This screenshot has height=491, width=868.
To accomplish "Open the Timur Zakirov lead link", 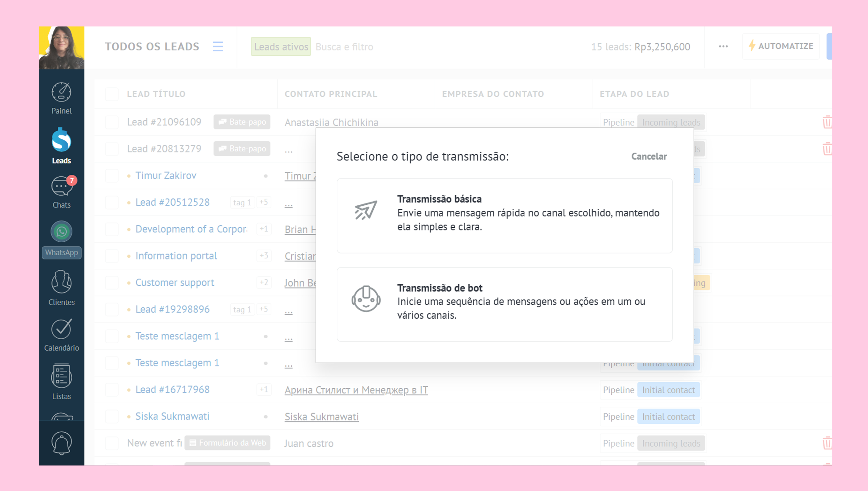I will click(x=166, y=175).
